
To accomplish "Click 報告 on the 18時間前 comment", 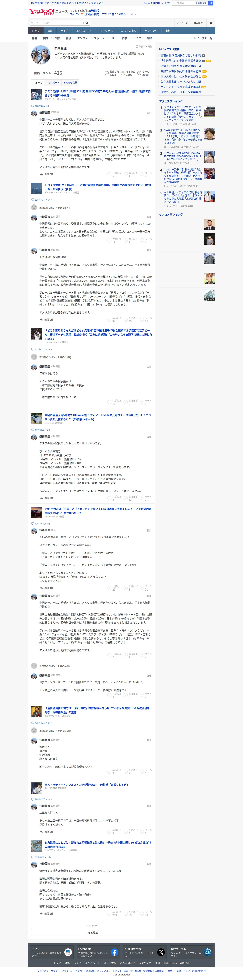I will click(x=149, y=864).
